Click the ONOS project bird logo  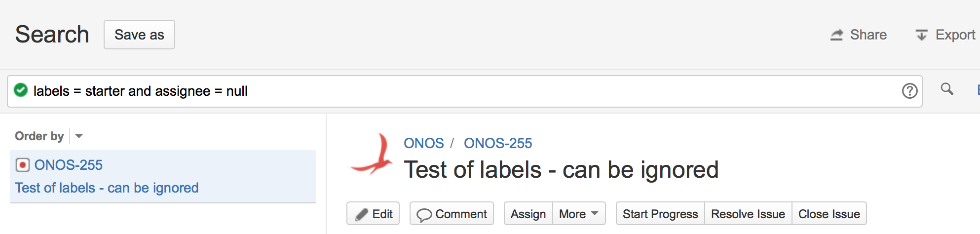[x=372, y=155]
